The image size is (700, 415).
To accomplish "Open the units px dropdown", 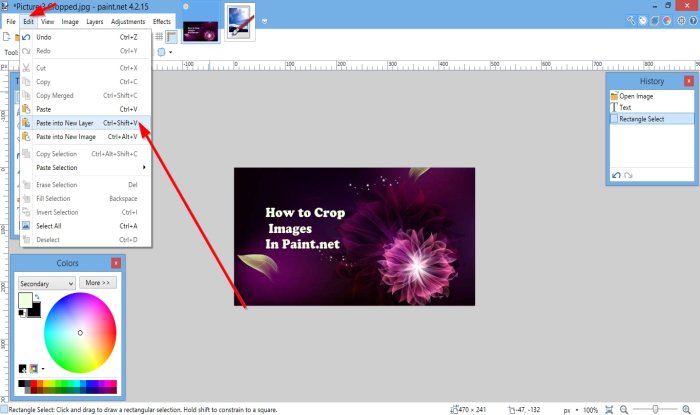I will click(570, 410).
